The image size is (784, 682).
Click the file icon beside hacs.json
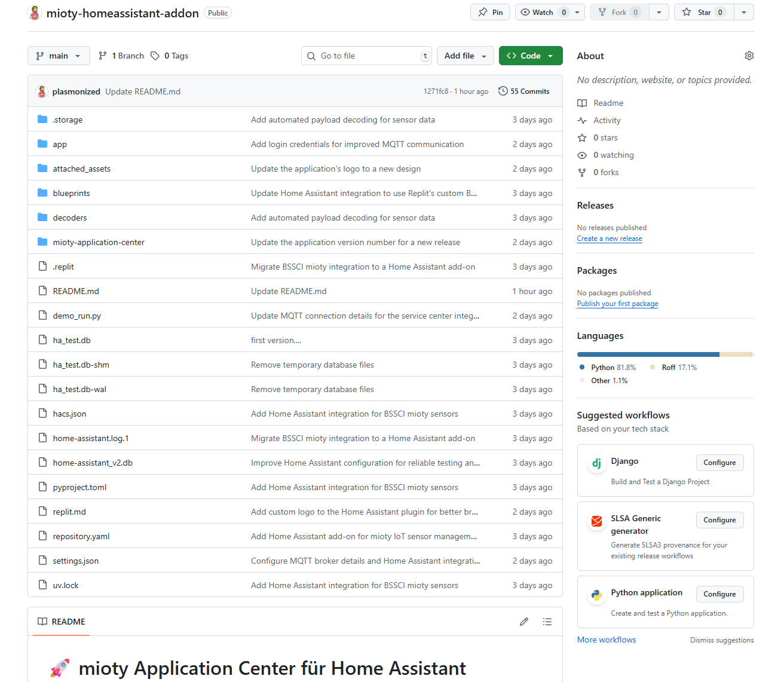[42, 414]
